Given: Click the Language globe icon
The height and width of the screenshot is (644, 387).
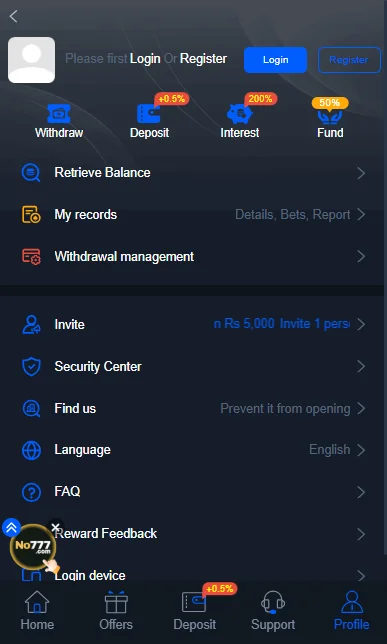Looking at the screenshot, I should click(x=31, y=450).
